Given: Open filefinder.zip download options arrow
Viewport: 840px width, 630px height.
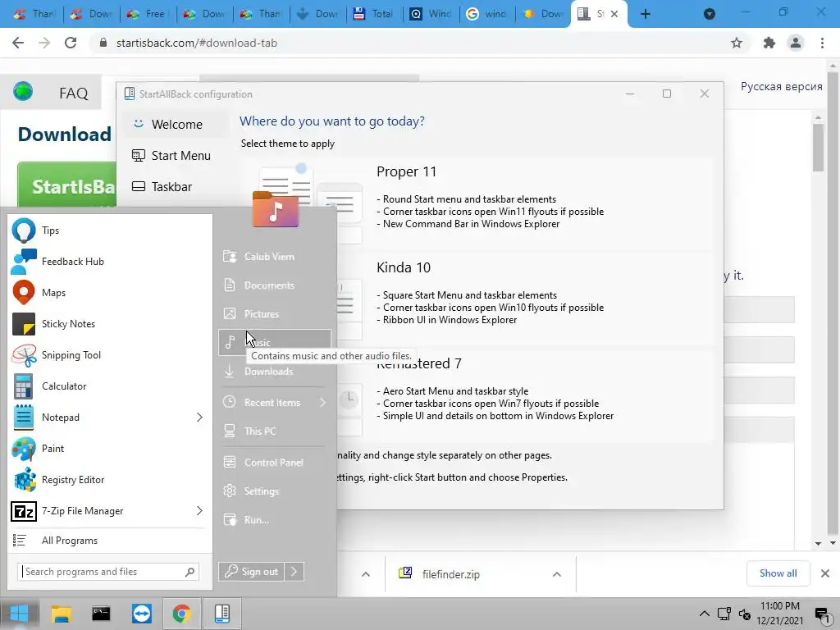Looking at the screenshot, I should [x=557, y=574].
